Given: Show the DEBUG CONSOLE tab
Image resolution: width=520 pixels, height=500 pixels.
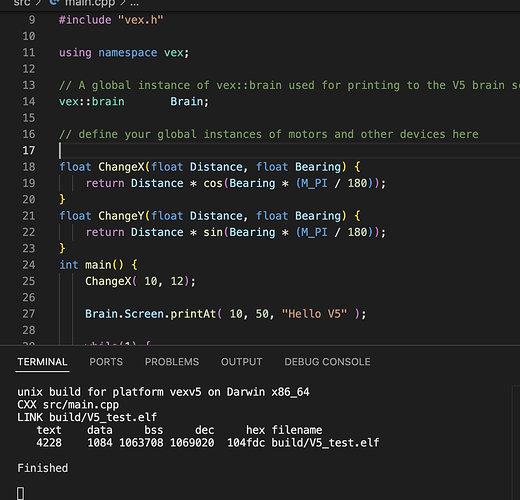Looking at the screenshot, I should pyautogui.click(x=327, y=362).
